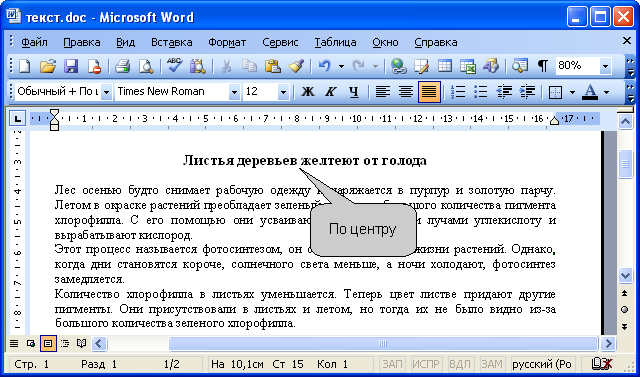
Task: Cut selection with scissors icon
Action: (x=226, y=66)
